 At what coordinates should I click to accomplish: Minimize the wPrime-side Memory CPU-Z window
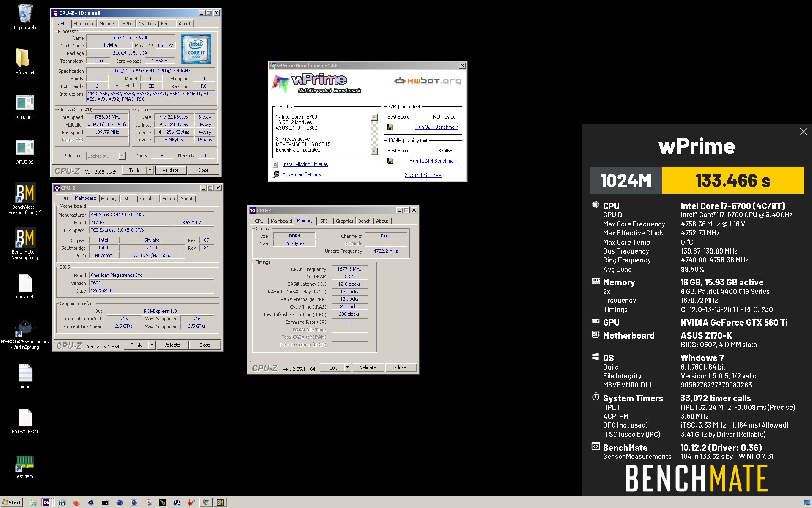(x=399, y=210)
